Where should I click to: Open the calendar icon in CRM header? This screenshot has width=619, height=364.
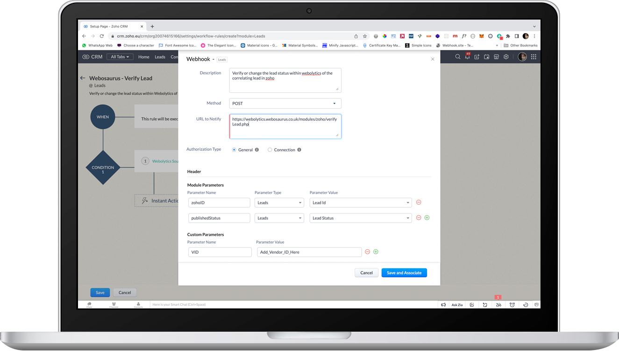[486, 57]
